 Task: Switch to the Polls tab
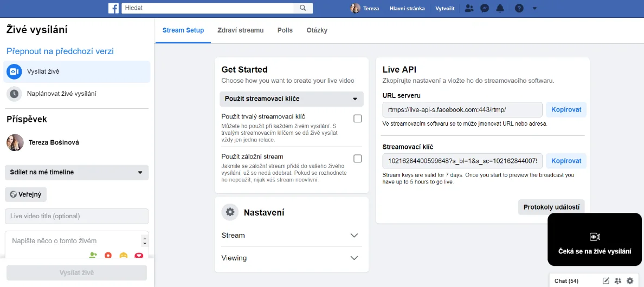pyautogui.click(x=285, y=30)
